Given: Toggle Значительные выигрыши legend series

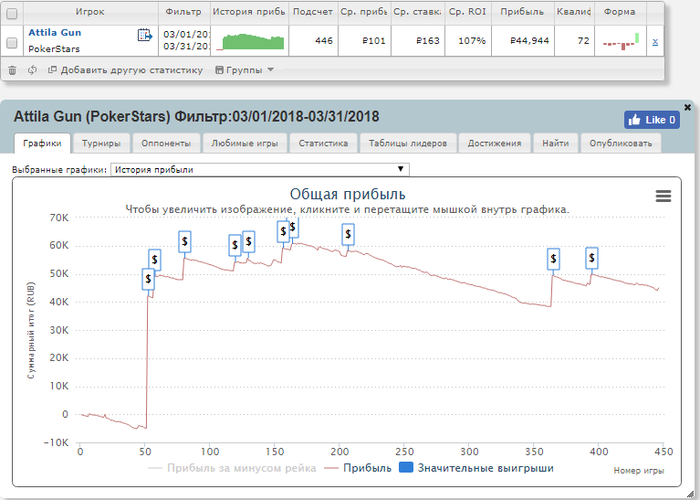Looking at the screenshot, I should [476, 468].
